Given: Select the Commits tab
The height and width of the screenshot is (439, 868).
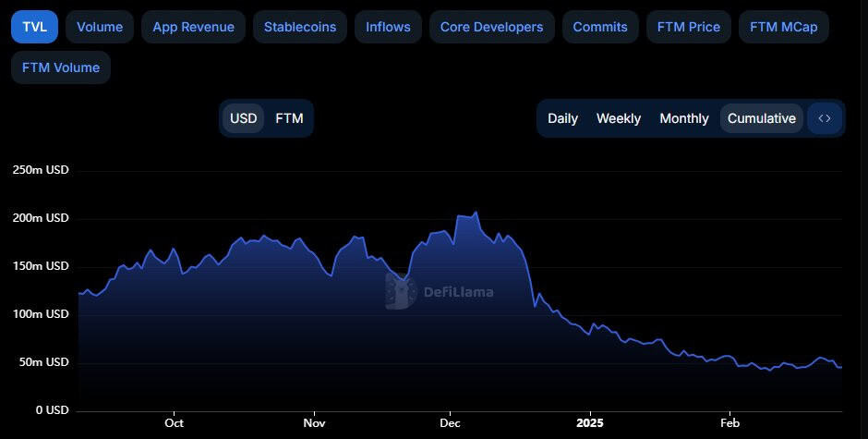Looking at the screenshot, I should pyautogui.click(x=600, y=27).
